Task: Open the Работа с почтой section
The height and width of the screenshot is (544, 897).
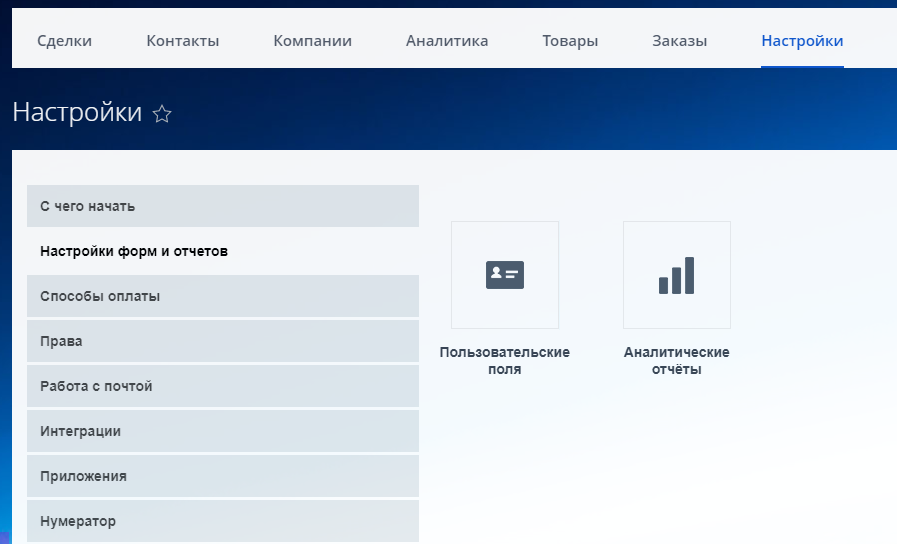Action: tap(222, 386)
